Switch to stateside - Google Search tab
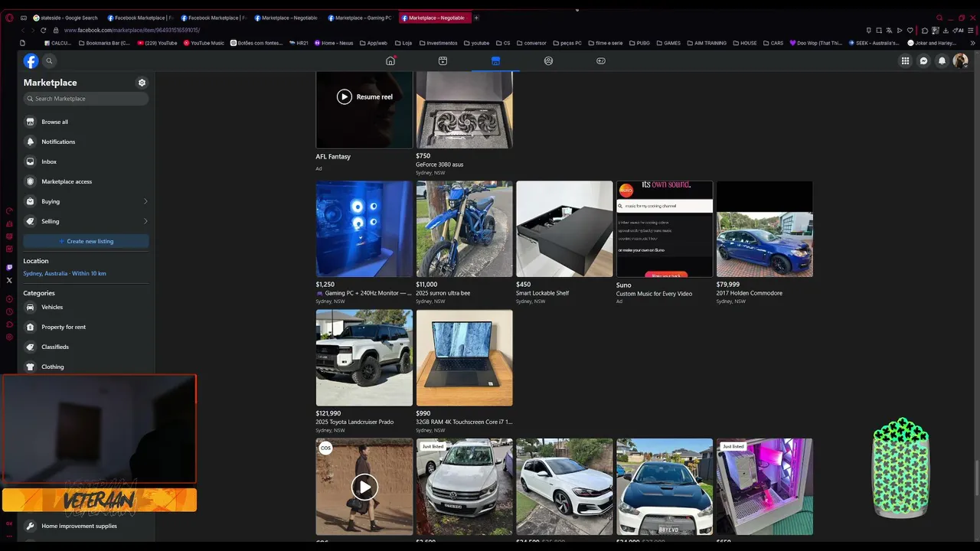Image resolution: width=980 pixels, height=551 pixels. [66, 18]
